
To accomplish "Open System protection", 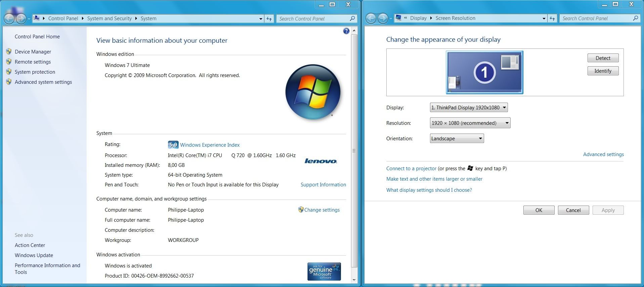I will [x=35, y=72].
